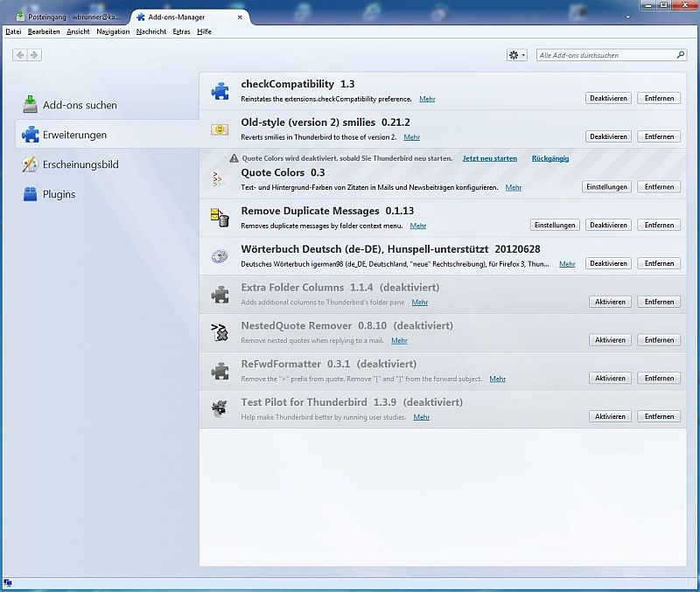Open the Erscheinungsbild category

80,164
